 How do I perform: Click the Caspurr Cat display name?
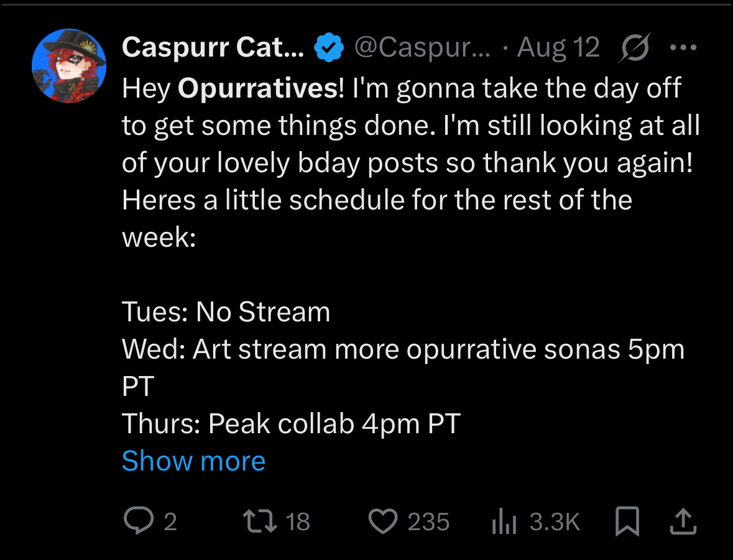(213, 47)
